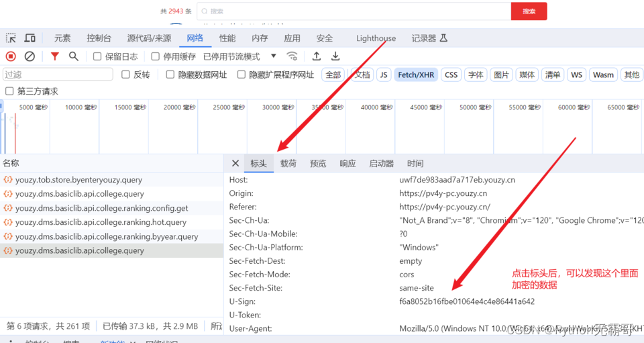
Task: Filter requests by WS type
Action: pos(577,75)
